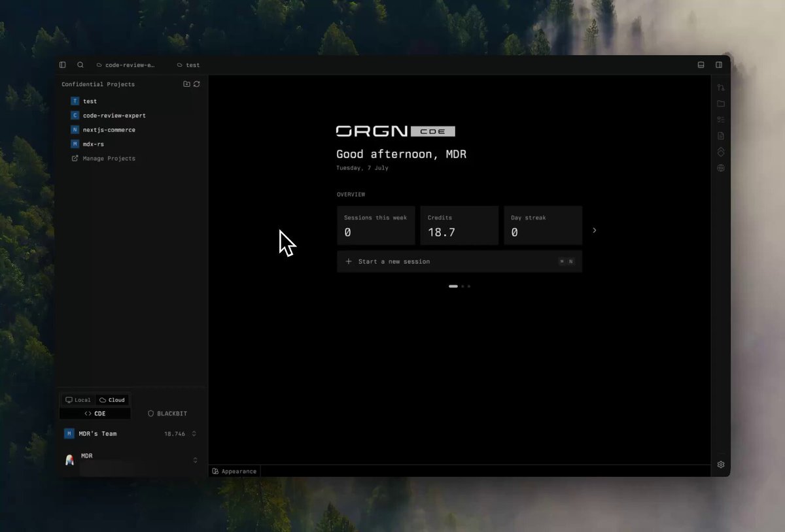Click the 18.746 credits value
Screen dimensions: 785x532
[175, 434]
